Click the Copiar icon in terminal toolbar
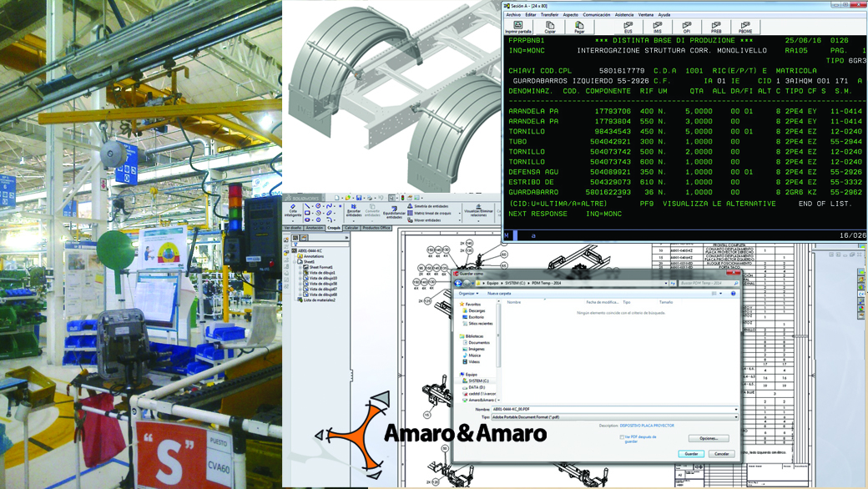This screenshot has width=868, height=489. click(550, 27)
